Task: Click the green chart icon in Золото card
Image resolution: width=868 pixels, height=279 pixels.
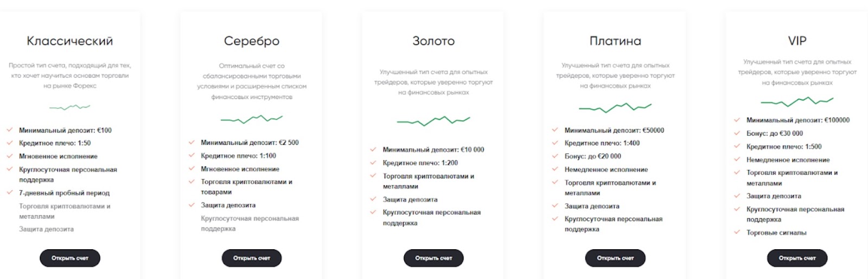Action: point(433,121)
